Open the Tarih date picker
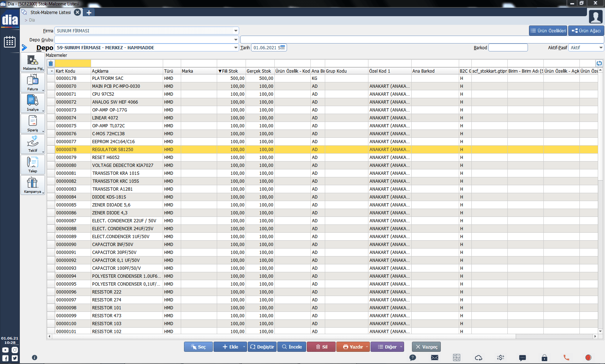The height and width of the screenshot is (364, 605). pos(282,47)
